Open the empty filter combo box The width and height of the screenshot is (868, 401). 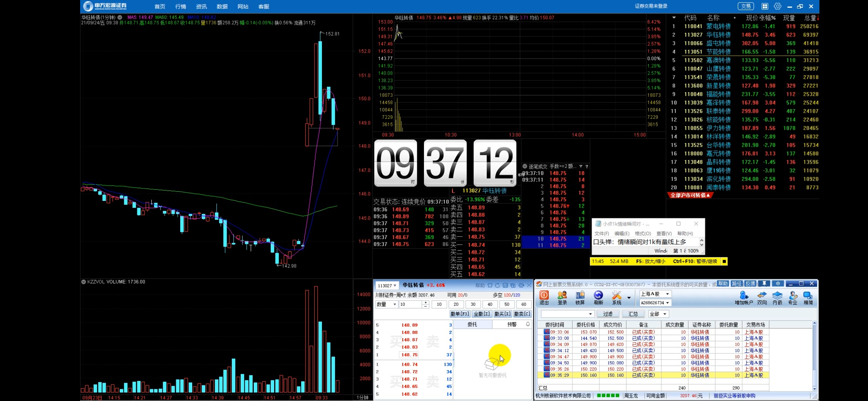[568, 314]
